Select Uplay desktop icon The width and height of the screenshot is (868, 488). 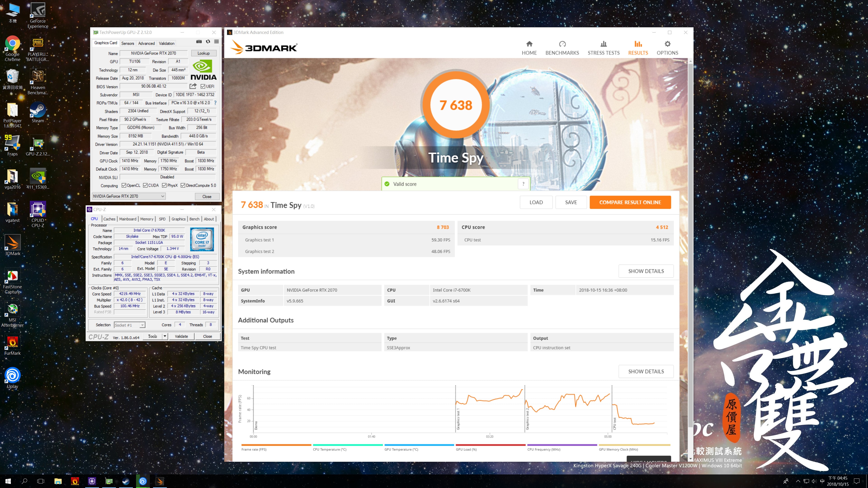tap(12, 378)
